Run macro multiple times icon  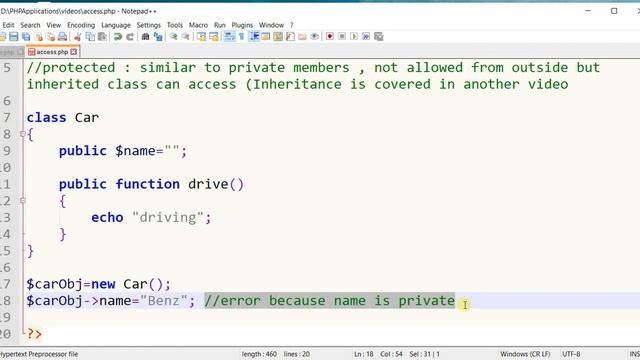tap(366, 37)
